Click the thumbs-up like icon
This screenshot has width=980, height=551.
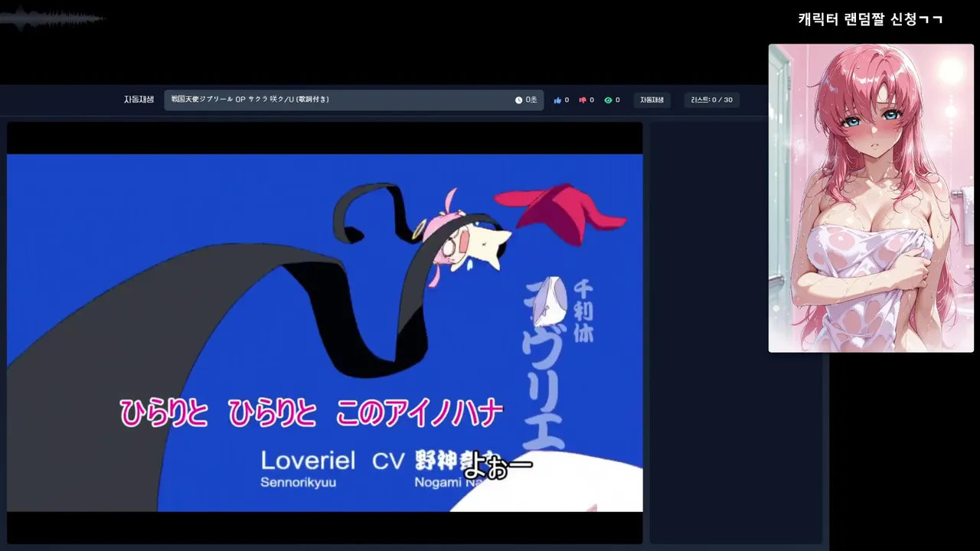[x=557, y=100]
